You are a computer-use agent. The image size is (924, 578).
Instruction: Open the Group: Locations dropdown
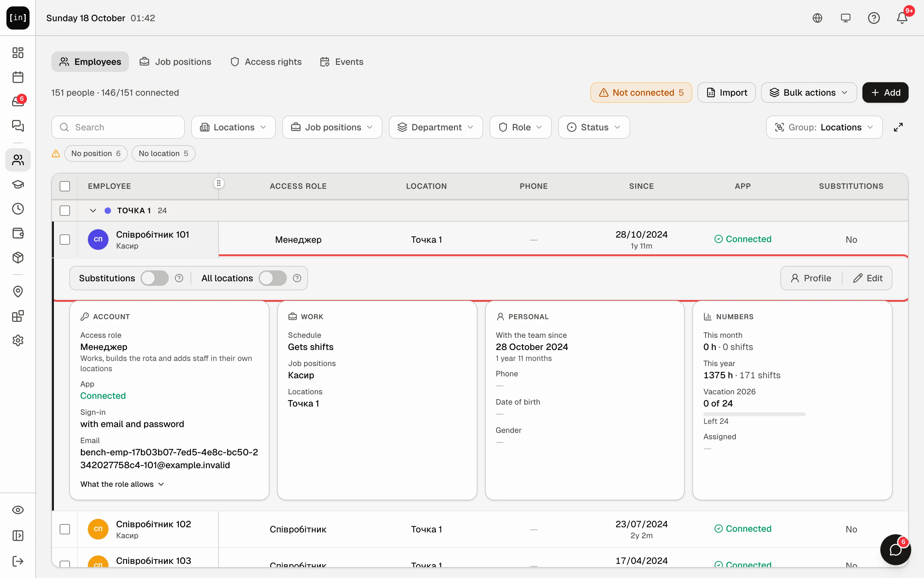[x=824, y=127]
